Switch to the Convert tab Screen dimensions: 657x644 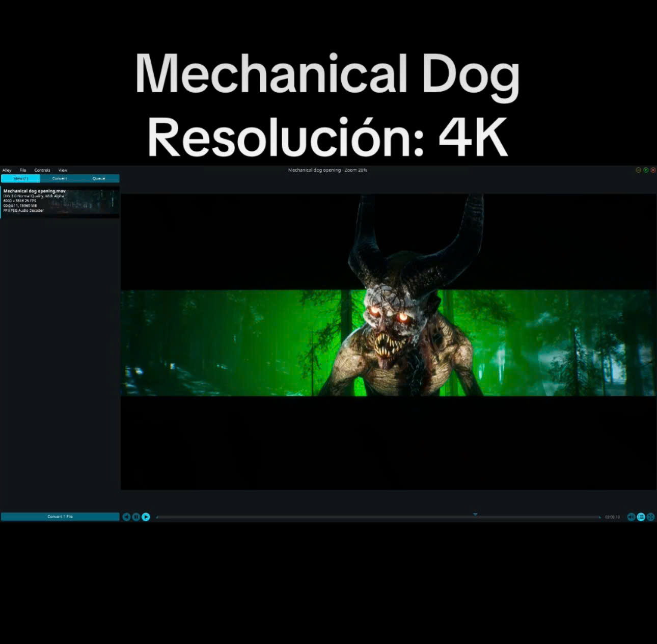[60, 178]
